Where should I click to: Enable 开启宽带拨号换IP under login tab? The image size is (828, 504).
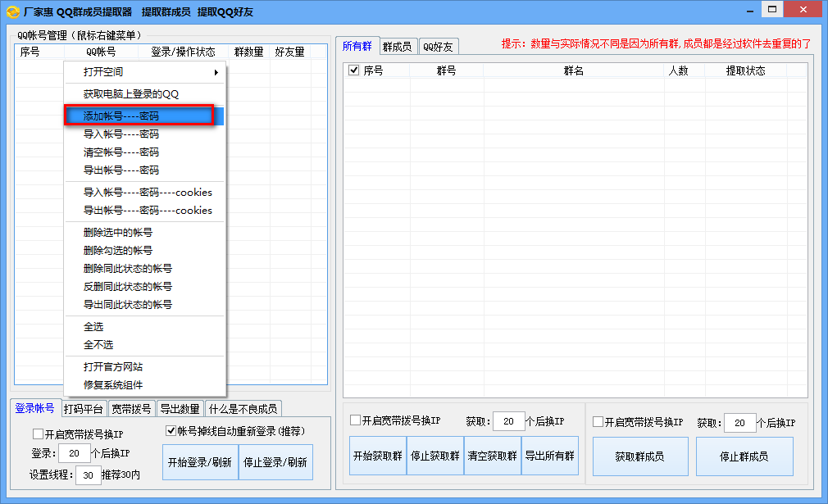(38, 434)
